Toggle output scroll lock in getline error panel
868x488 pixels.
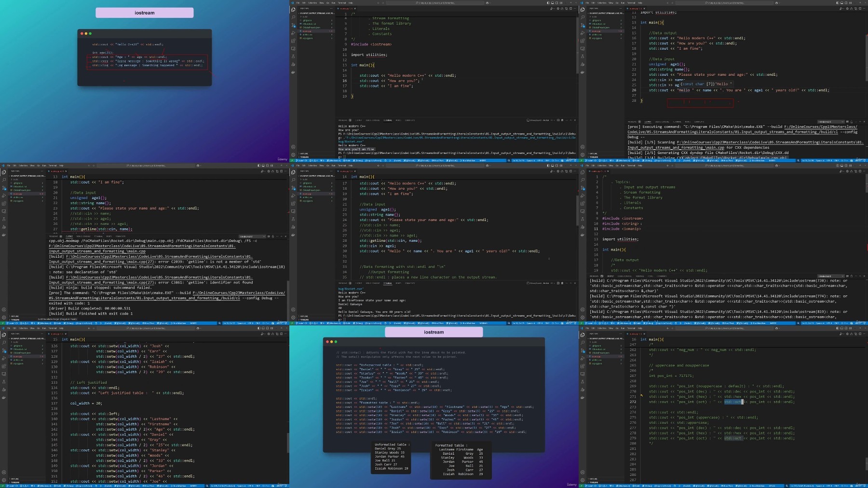[272, 237]
